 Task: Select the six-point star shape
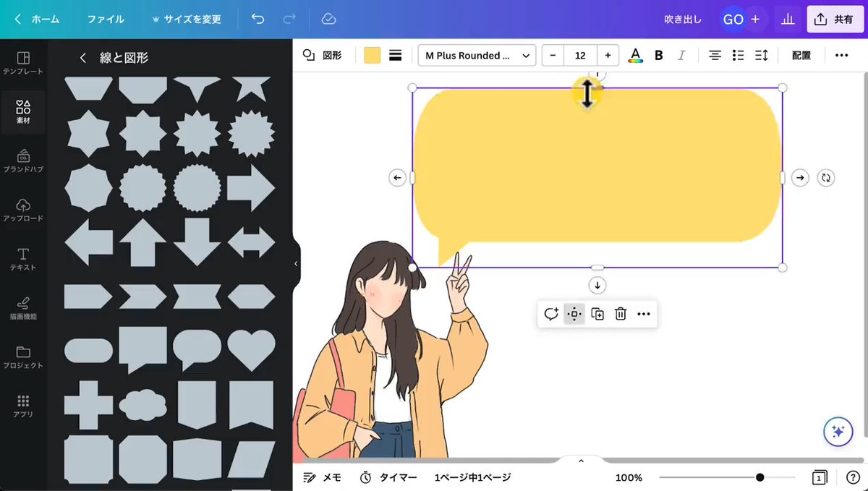click(x=88, y=134)
